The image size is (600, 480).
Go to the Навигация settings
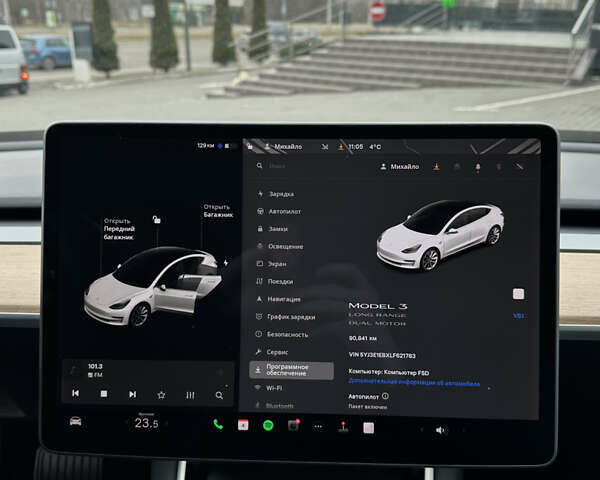tap(278, 299)
